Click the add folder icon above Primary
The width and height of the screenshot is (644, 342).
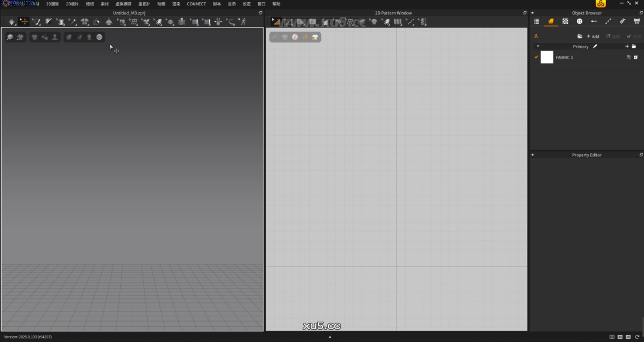coord(580,36)
